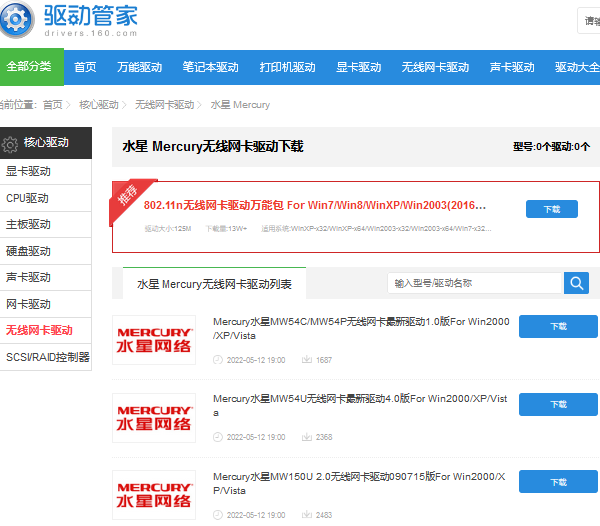
Task: Download the recommended 802.11n driver pack
Action: 551,209
